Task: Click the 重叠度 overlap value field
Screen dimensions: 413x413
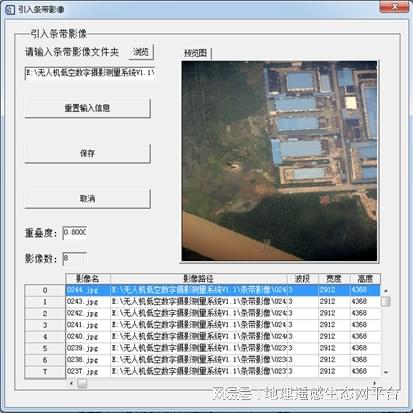Action: [x=75, y=232]
